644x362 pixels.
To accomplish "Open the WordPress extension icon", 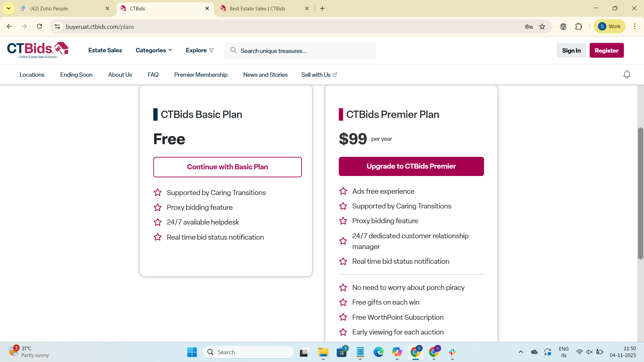I will click(563, 26).
